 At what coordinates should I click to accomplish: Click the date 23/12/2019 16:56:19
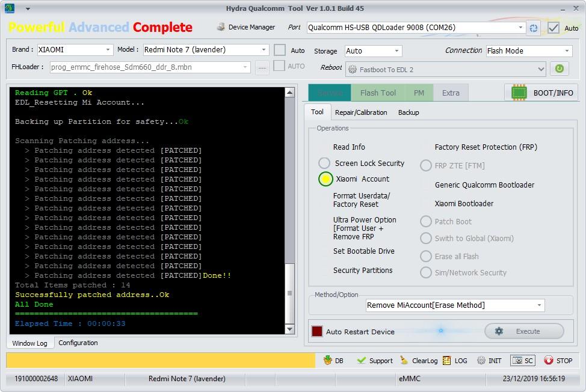tap(534, 379)
